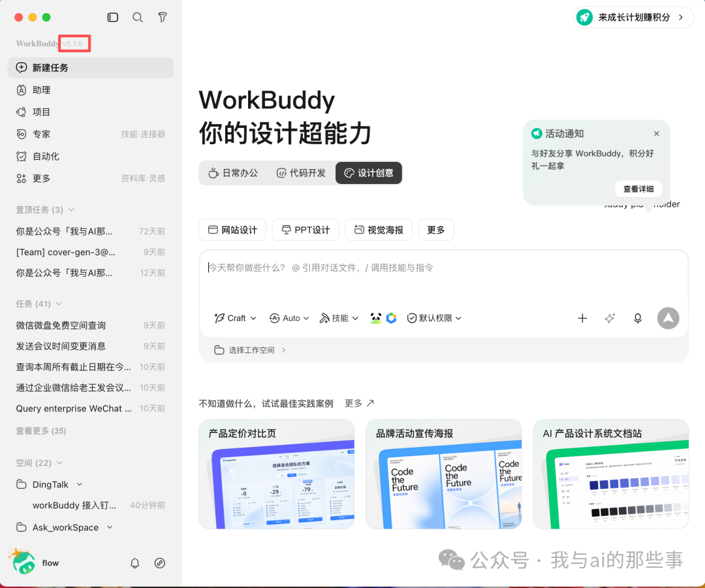Open 产品定价对比页 case card

(277, 474)
